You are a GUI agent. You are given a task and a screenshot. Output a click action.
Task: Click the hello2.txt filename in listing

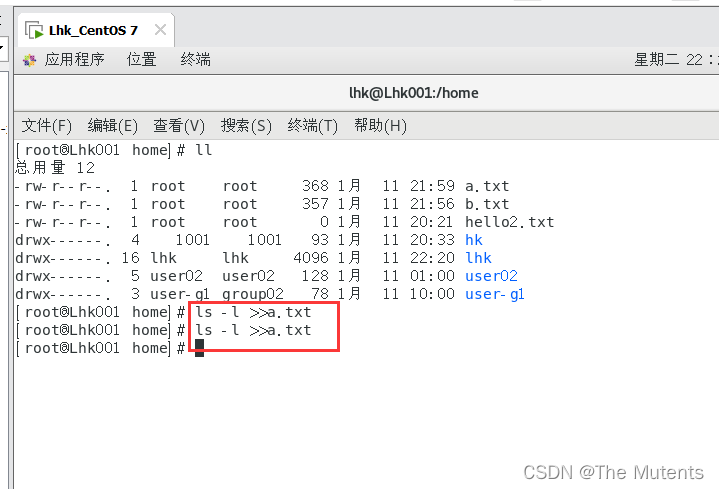click(509, 222)
